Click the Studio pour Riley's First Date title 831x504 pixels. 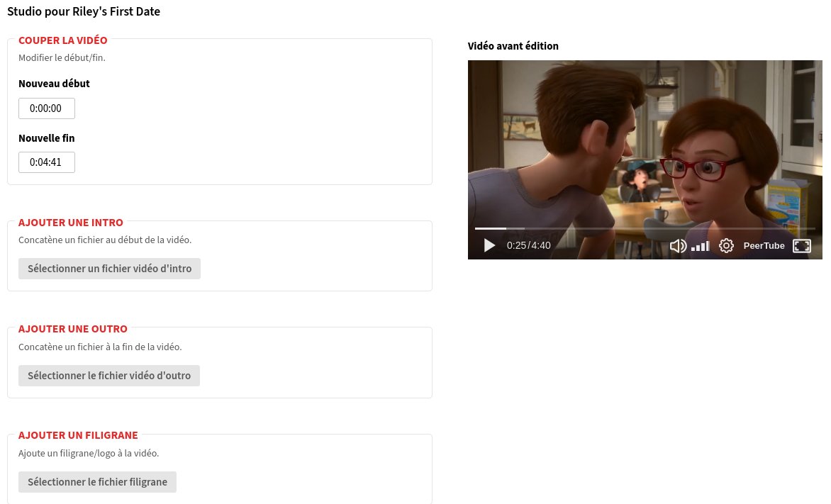(84, 11)
